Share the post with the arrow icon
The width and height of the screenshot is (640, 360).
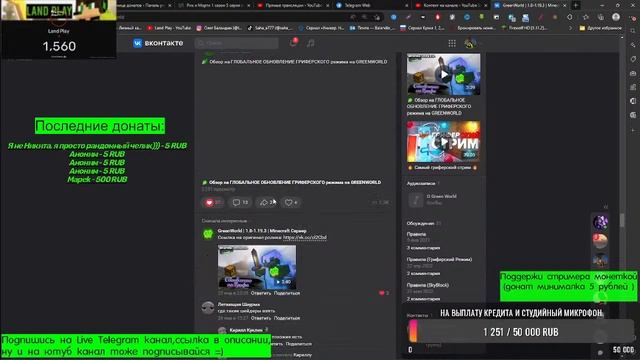pyautogui.click(x=267, y=202)
